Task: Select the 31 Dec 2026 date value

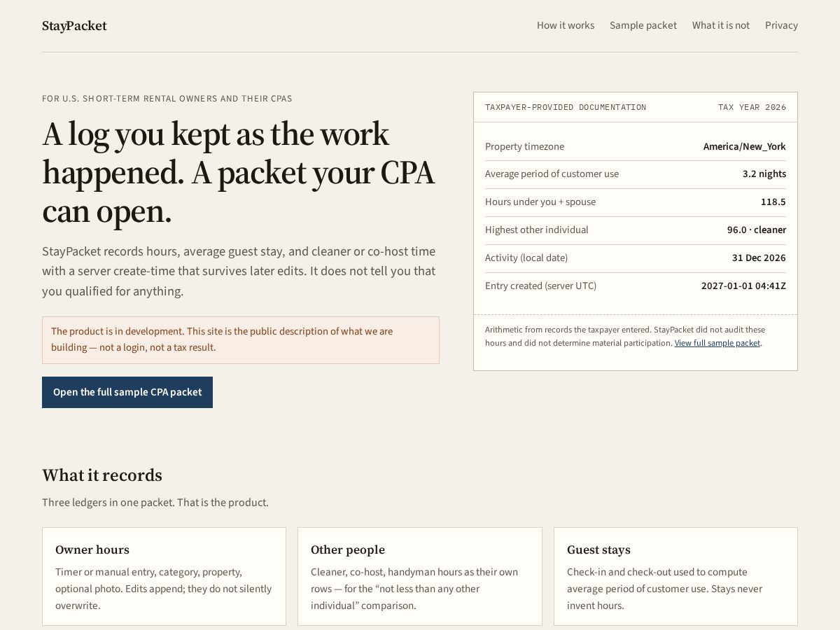Action: pos(759,258)
